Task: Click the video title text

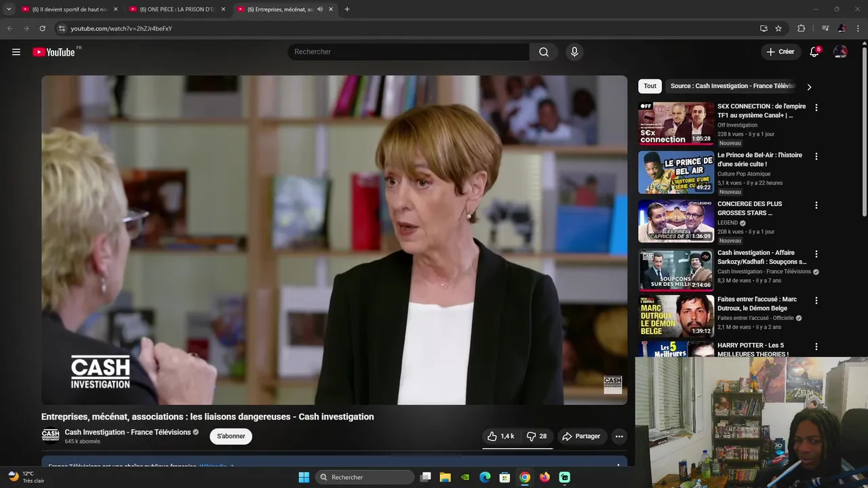Action: click(208, 417)
